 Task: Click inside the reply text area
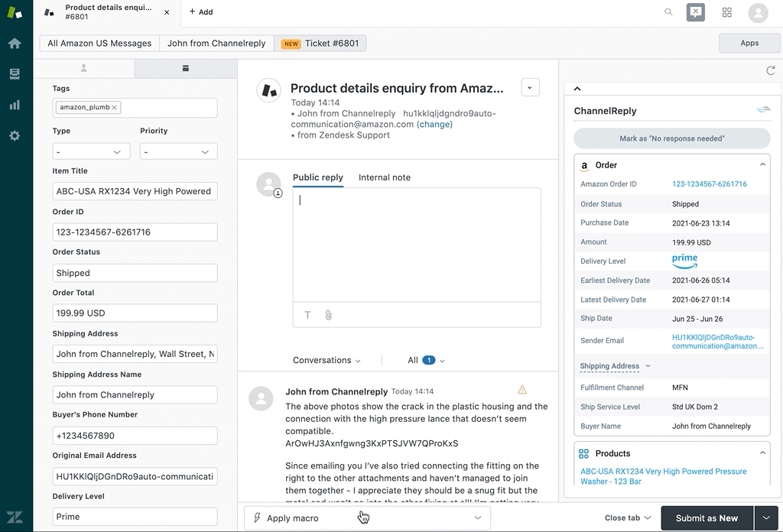point(417,245)
